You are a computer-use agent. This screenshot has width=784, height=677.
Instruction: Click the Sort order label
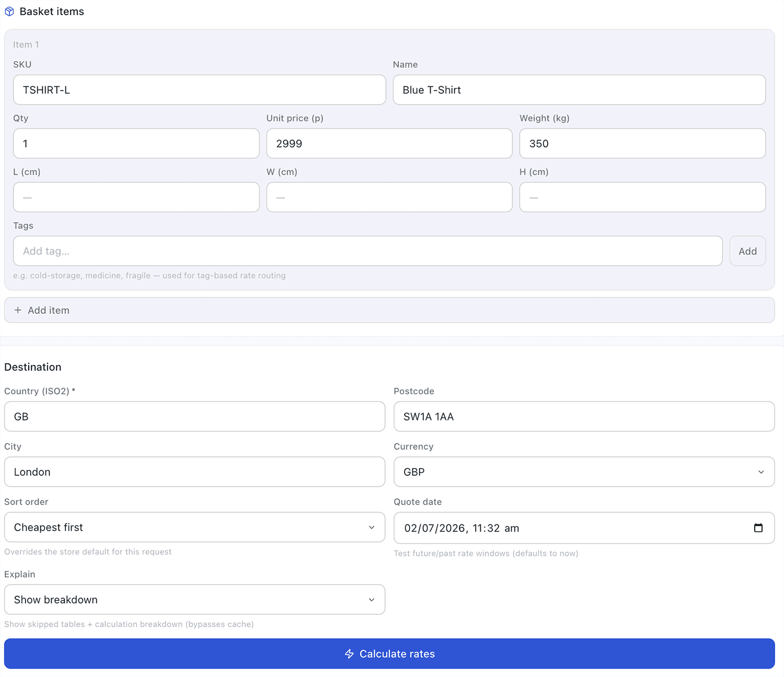(26, 502)
